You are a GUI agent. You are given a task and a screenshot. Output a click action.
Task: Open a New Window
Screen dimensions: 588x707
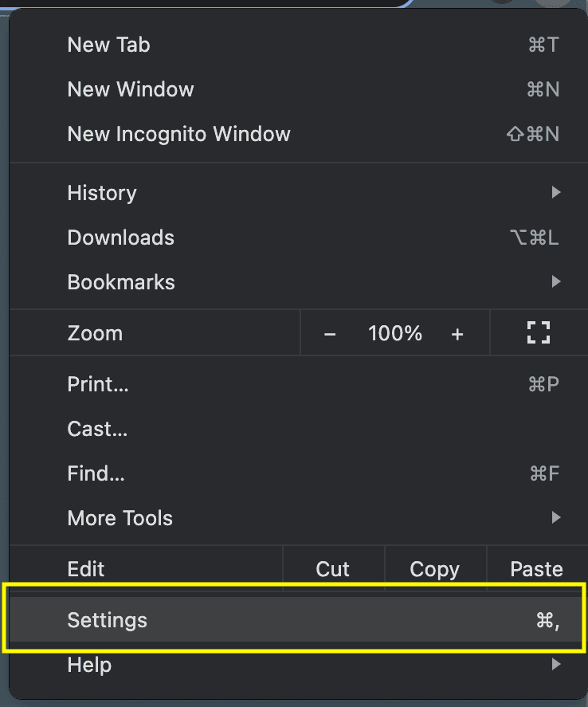click(x=298, y=89)
